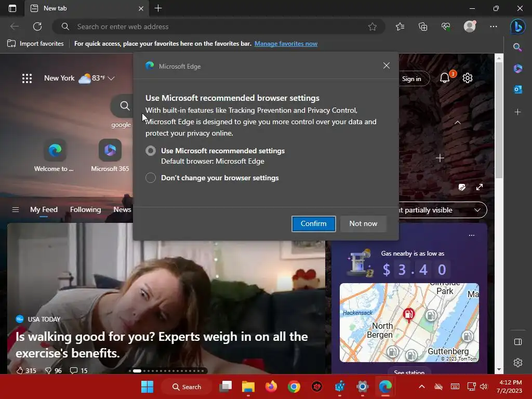Click the sidebar plus to add app
The image size is (532, 399).
pos(517,112)
